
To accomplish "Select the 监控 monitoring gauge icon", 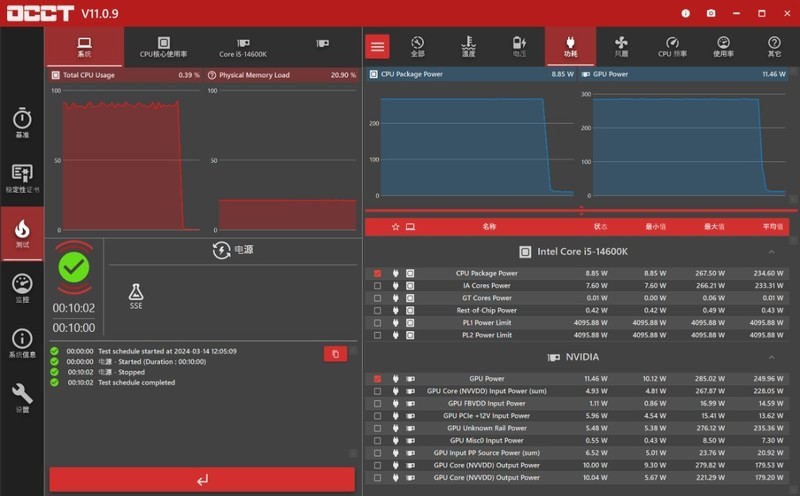I will [22, 288].
